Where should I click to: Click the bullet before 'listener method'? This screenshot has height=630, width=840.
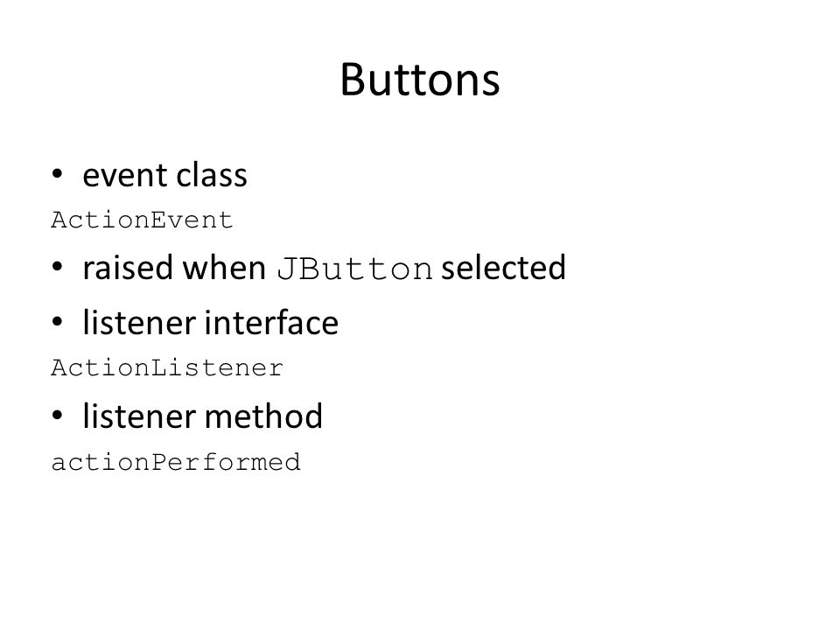[x=58, y=416]
